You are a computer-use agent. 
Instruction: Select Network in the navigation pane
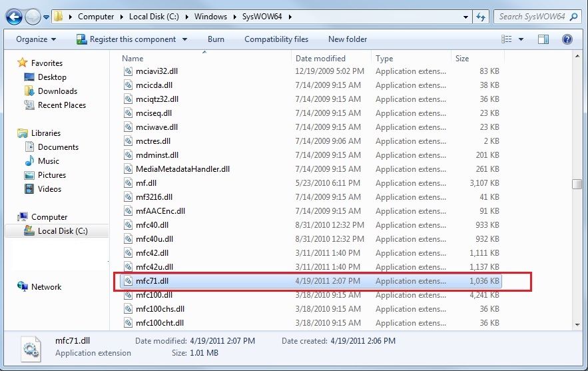[x=46, y=287]
